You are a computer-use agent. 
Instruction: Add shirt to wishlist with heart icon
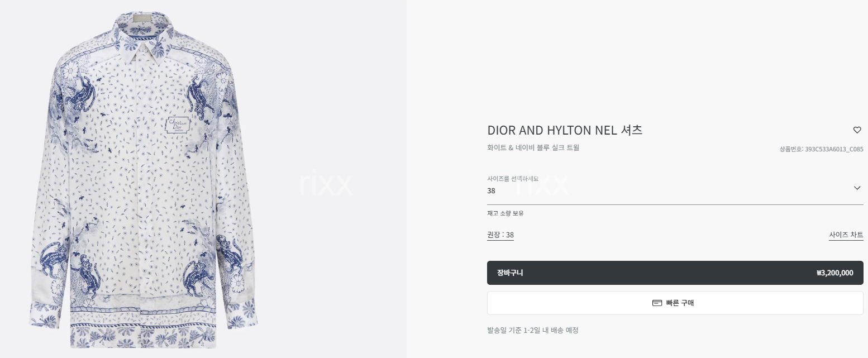857,130
